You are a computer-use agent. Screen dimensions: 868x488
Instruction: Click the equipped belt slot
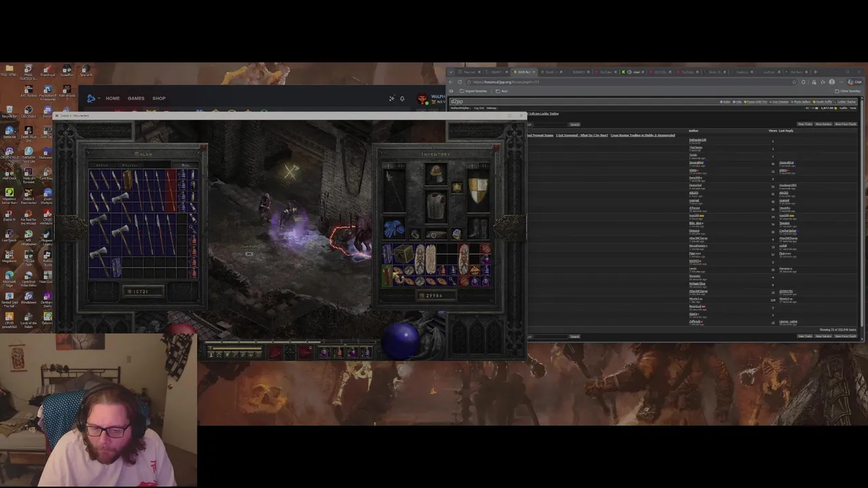pyautogui.click(x=436, y=235)
